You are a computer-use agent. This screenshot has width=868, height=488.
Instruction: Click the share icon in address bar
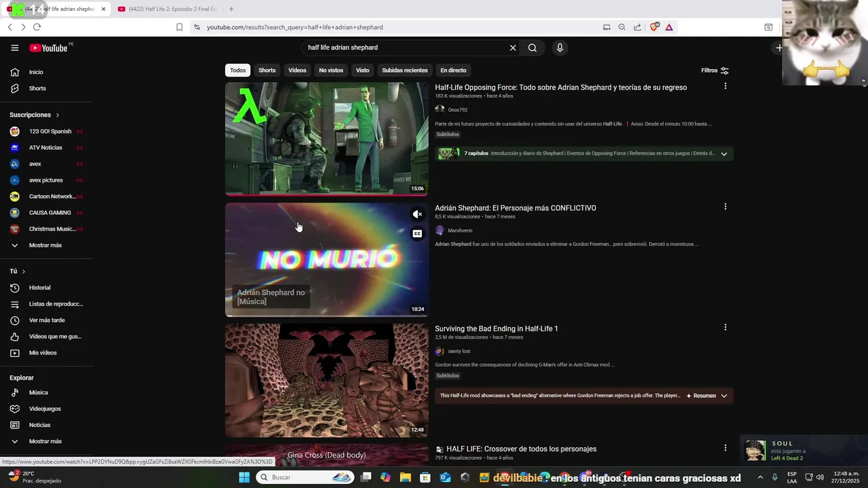pos(637,27)
